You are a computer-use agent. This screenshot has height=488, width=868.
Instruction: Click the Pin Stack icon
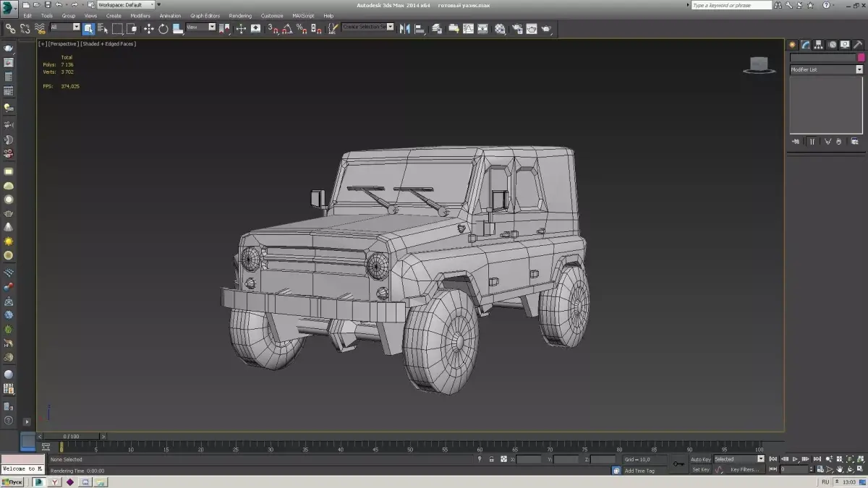pos(796,142)
